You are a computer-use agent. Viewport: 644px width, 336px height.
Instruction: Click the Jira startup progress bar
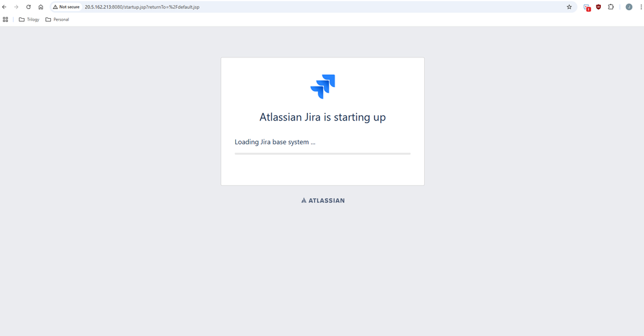(x=322, y=153)
